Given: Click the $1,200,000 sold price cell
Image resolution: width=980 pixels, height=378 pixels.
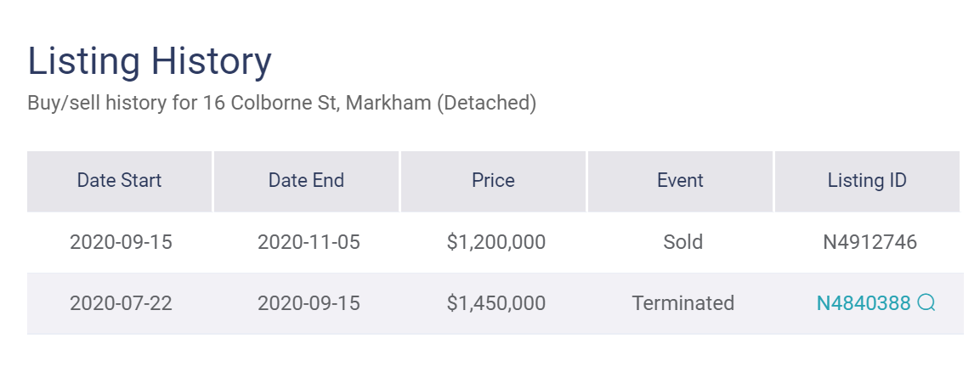Looking at the screenshot, I should click(x=496, y=242).
